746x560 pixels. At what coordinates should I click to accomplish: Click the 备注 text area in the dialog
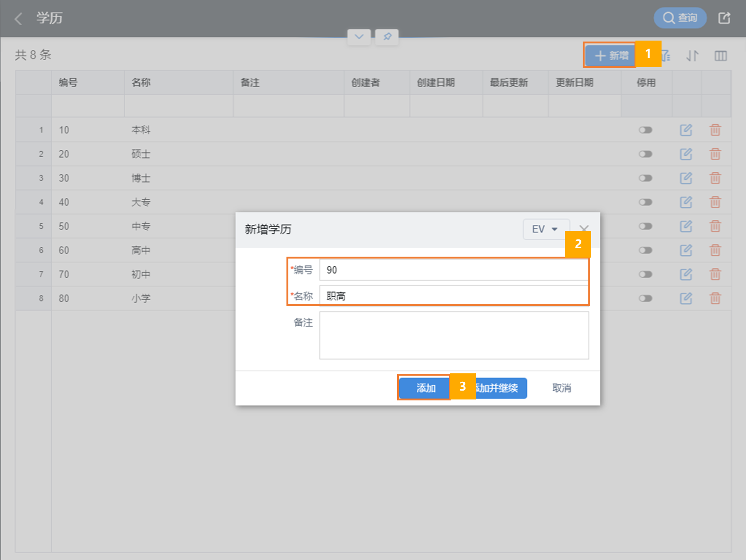(454, 336)
